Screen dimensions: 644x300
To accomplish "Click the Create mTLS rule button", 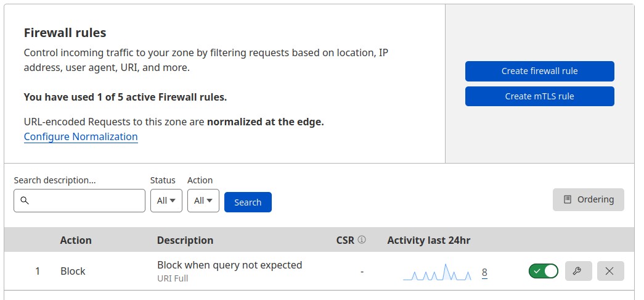I will [540, 96].
